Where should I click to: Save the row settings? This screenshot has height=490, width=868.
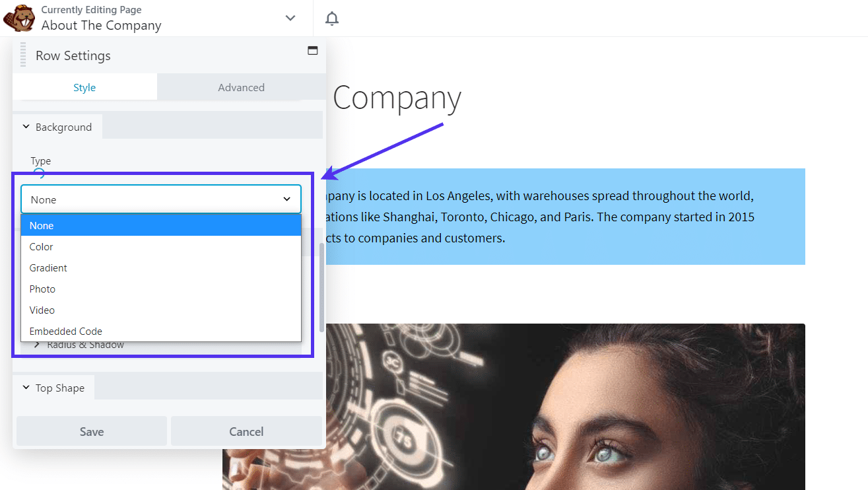(x=91, y=431)
